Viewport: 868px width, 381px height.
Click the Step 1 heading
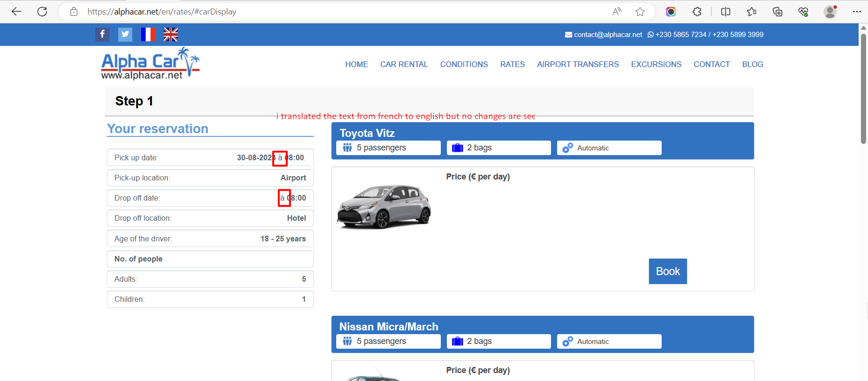pos(134,101)
